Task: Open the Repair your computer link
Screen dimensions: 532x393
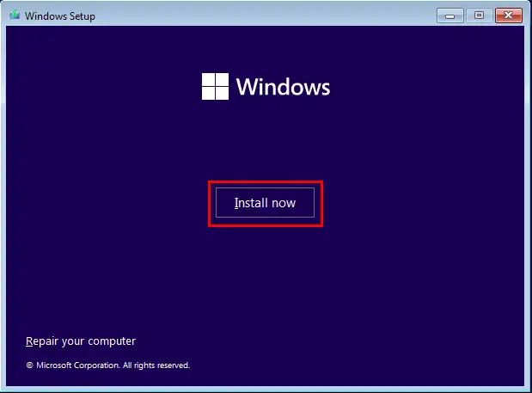Action: point(81,341)
